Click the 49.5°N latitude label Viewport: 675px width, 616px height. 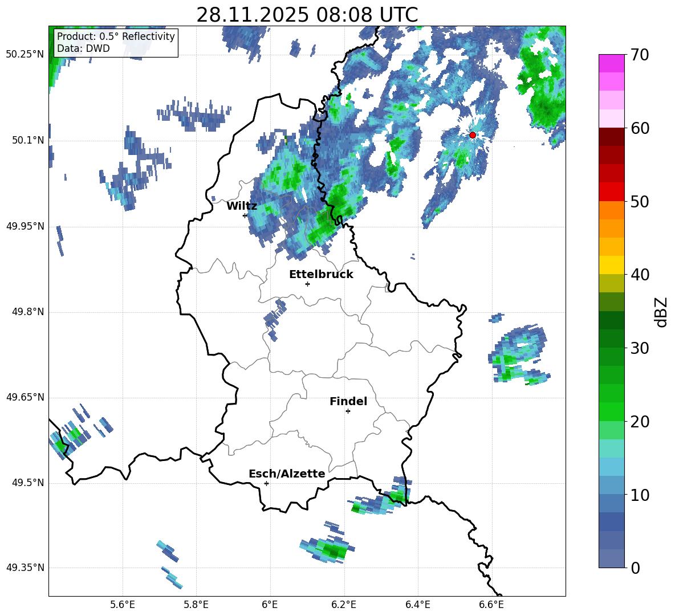click(x=28, y=483)
